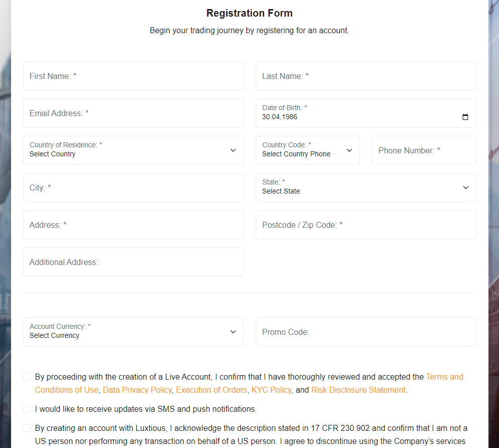Click the Postcode / Zip Code field
The image size is (499, 448).
tap(365, 224)
